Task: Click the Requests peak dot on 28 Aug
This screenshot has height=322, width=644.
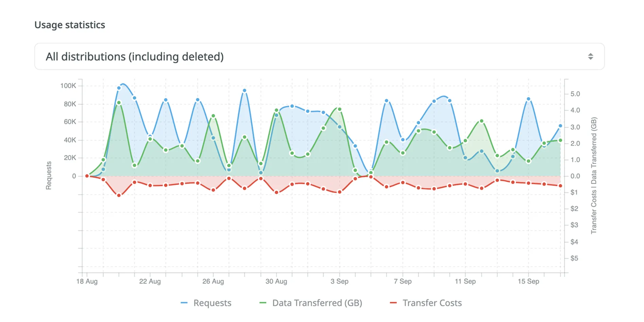Action: coord(244,90)
